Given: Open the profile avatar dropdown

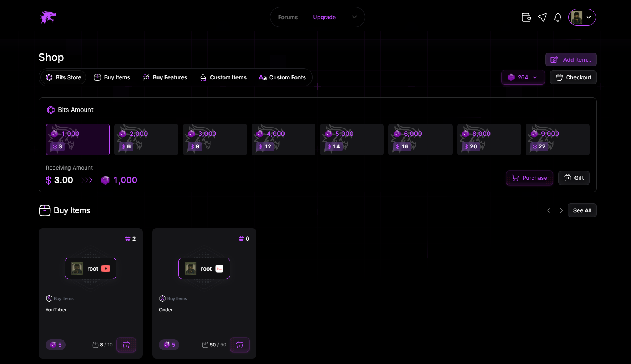Looking at the screenshot, I should coord(582,17).
